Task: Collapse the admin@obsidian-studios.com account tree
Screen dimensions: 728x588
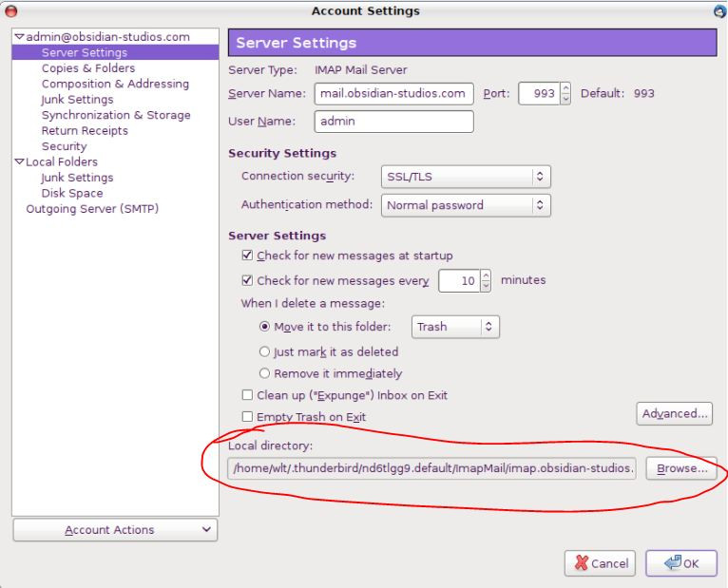Action: pyautogui.click(x=20, y=37)
